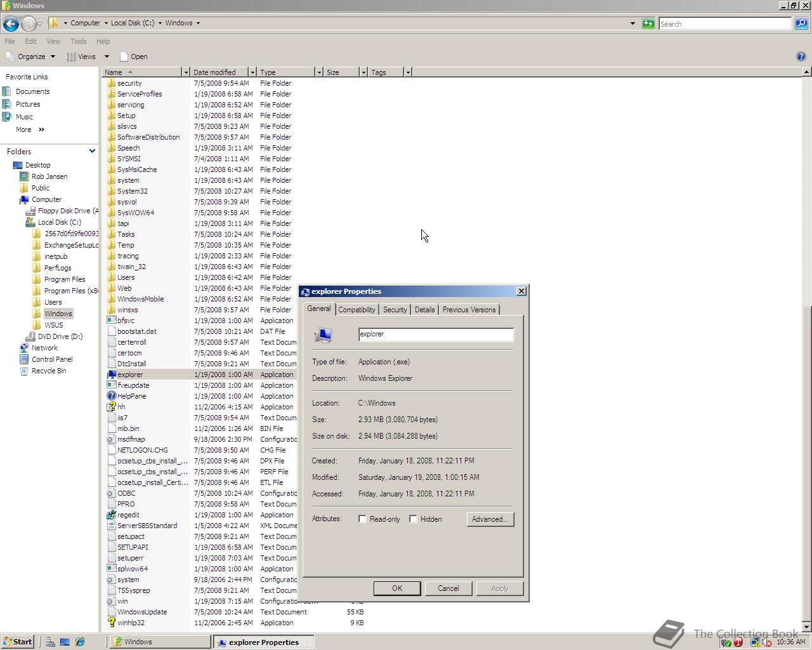The width and height of the screenshot is (812, 650).
Task: Select the regedit application icon
Action: [112, 515]
